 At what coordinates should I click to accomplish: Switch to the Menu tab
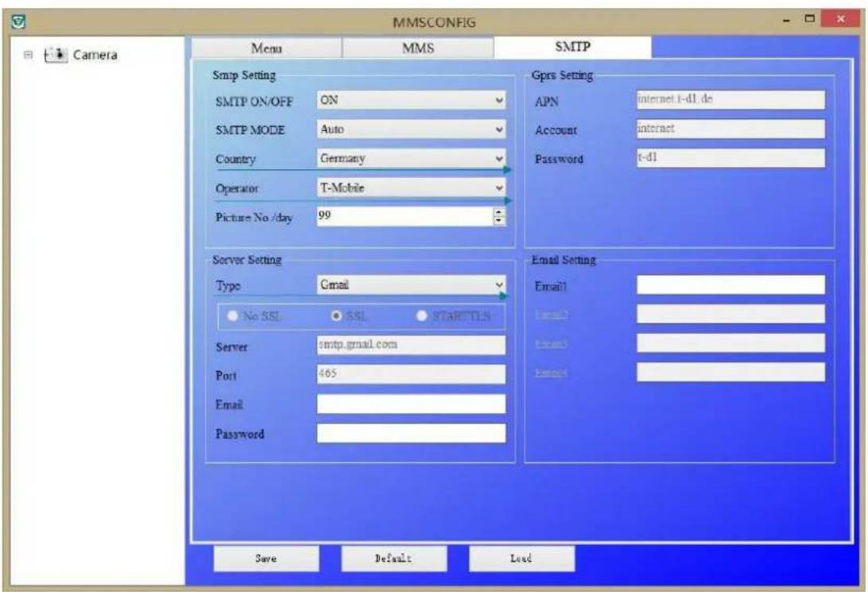click(267, 49)
